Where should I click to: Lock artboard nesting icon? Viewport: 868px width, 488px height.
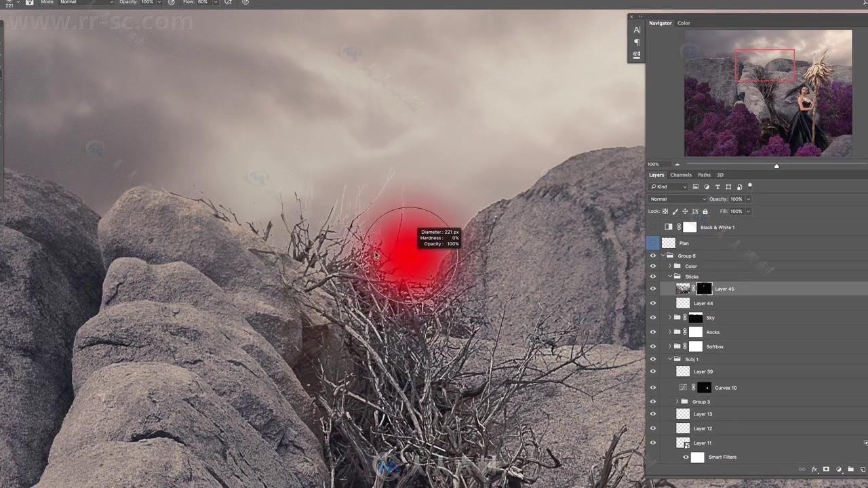(695, 211)
